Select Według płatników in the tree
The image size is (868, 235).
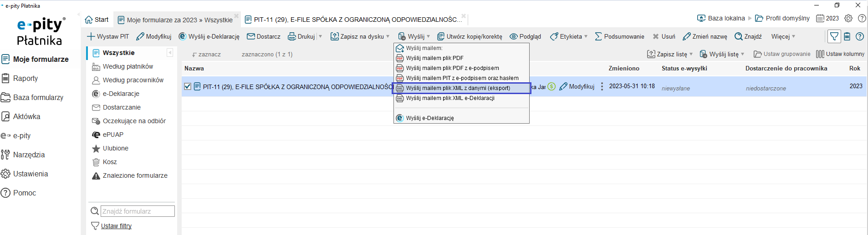[123, 66]
